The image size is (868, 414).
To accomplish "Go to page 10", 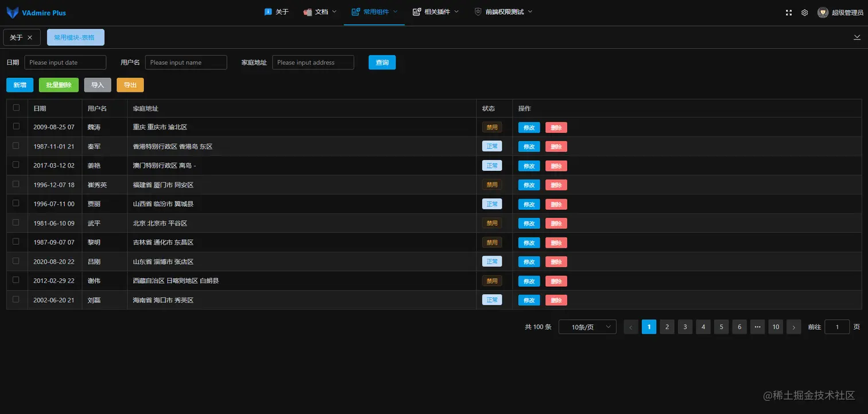I will [x=776, y=327].
